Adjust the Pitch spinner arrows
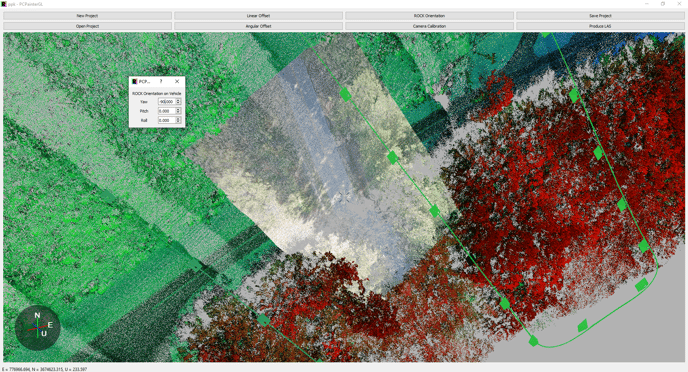This screenshot has height=372, width=688. (178, 111)
